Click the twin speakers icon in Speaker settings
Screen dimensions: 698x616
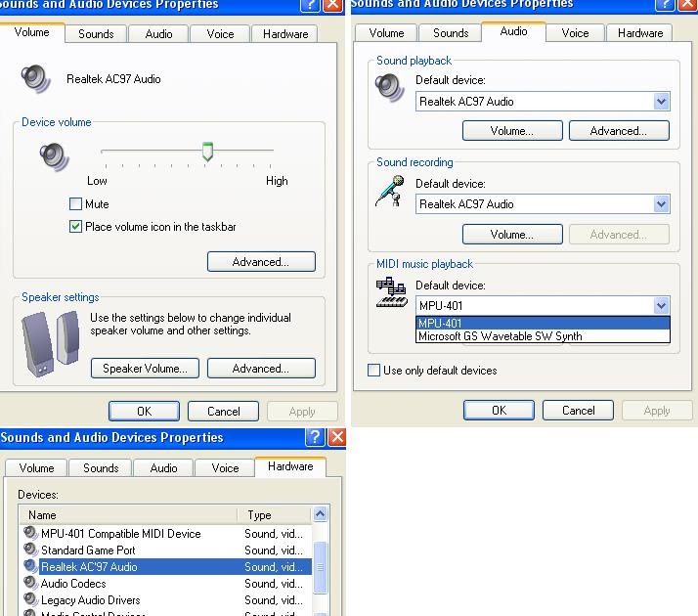pyautogui.click(x=50, y=344)
